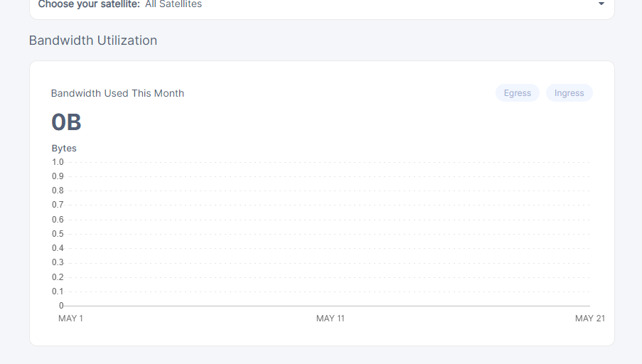Click the Bandwidth Used This Month title
Screen dimensions: 642x364
pos(117,93)
